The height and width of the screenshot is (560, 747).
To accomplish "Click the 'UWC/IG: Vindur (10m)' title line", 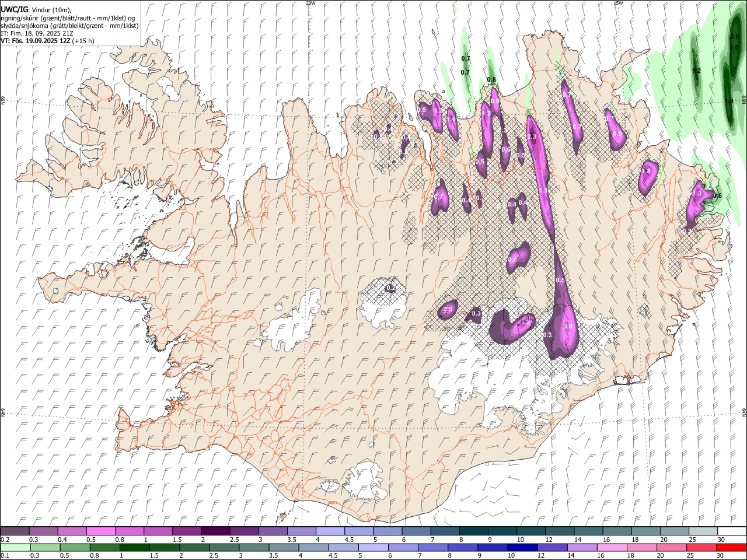I will tap(36, 10).
